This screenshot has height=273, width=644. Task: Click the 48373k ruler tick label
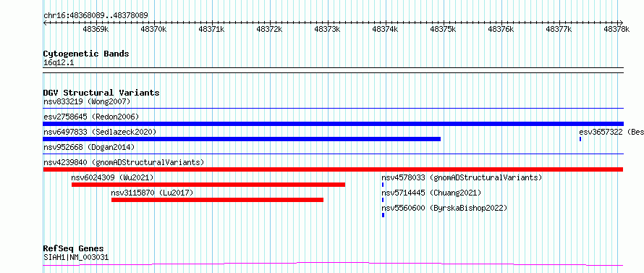(327, 29)
